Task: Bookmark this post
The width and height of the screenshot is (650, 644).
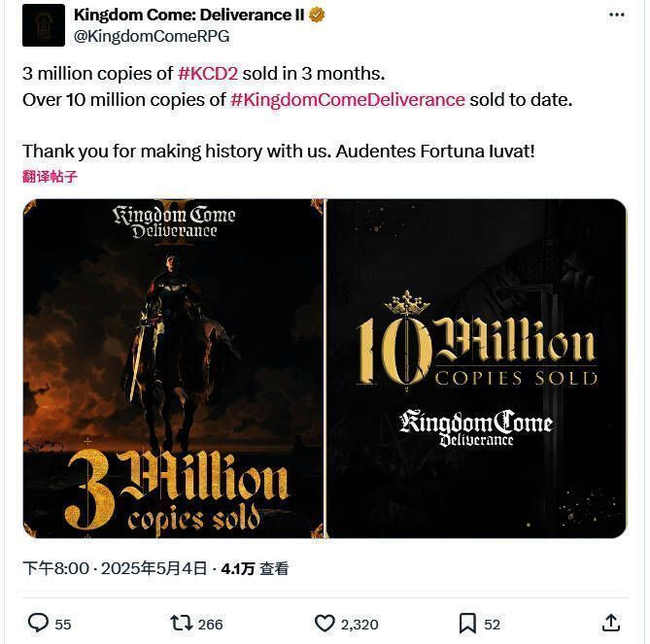Action: [467, 623]
